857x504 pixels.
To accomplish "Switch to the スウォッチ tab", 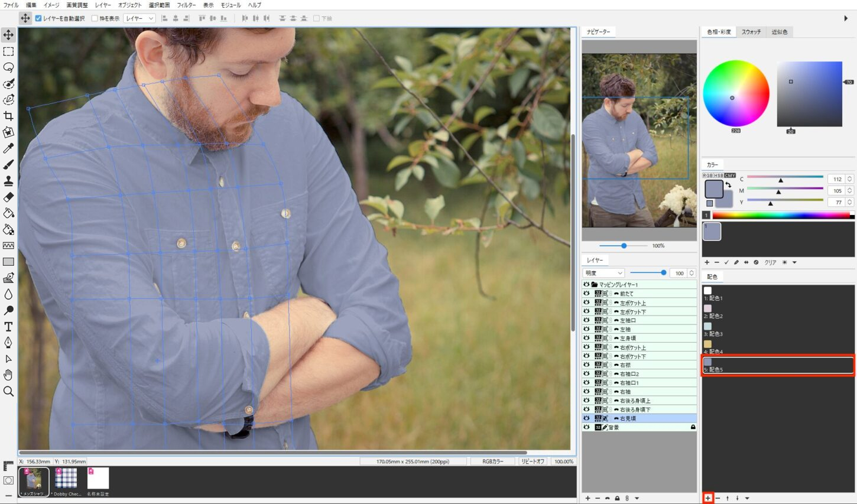I will [x=751, y=32].
